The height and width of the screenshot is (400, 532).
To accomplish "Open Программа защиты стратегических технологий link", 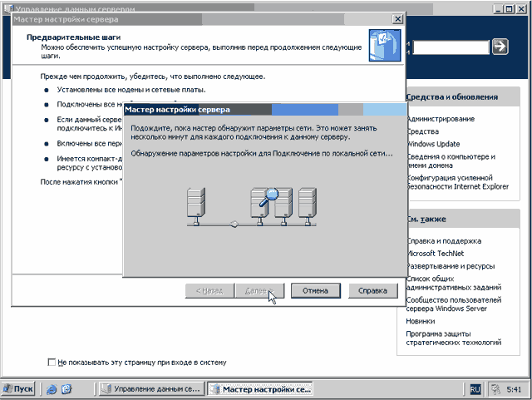I will coord(454,338).
